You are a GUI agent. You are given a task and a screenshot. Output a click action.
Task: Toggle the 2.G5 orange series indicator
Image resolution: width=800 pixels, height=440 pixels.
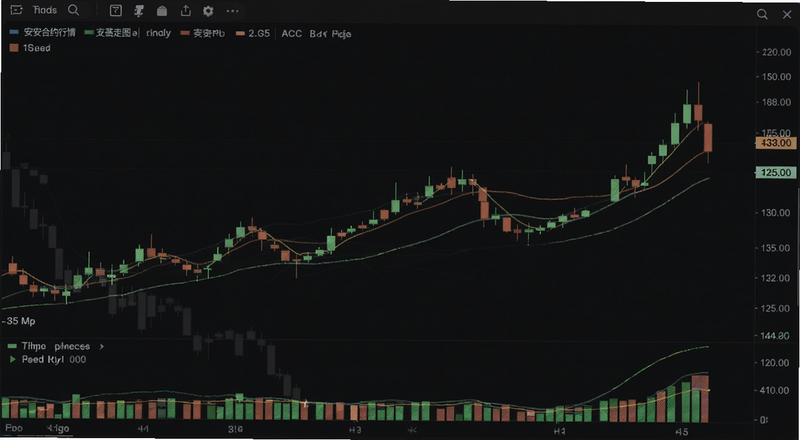[240, 34]
